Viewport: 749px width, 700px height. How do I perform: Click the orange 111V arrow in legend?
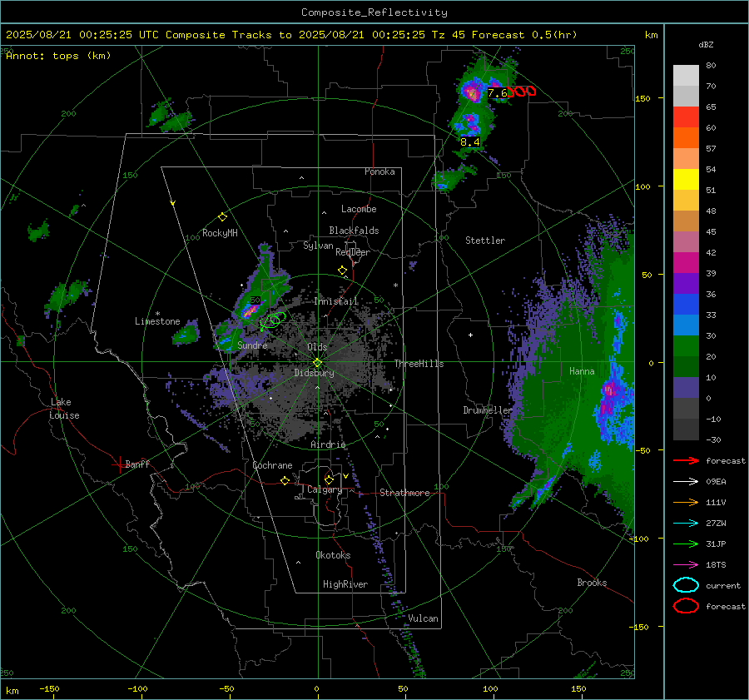[686, 502]
